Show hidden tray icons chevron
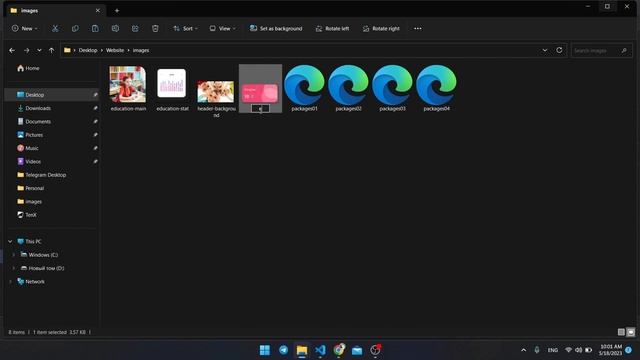Viewport: 640px width, 360px height. [x=524, y=350]
